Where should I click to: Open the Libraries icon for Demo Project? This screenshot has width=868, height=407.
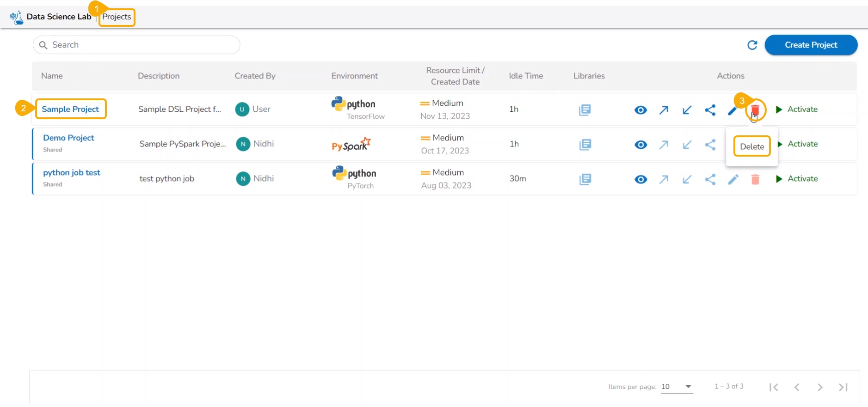585,145
